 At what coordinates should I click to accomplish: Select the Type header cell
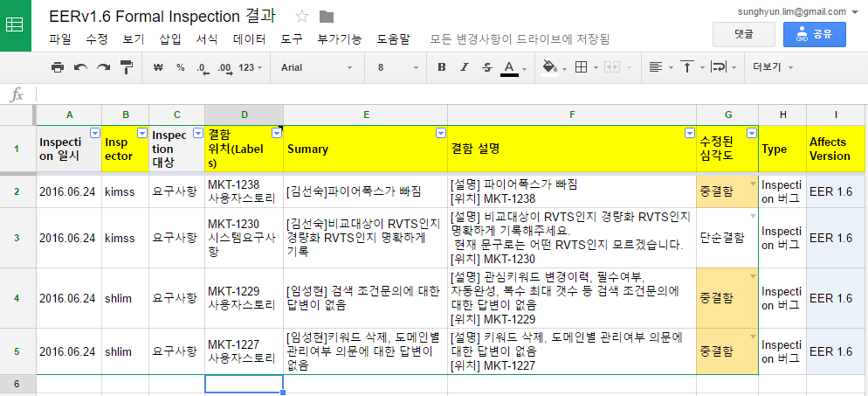click(782, 149)
